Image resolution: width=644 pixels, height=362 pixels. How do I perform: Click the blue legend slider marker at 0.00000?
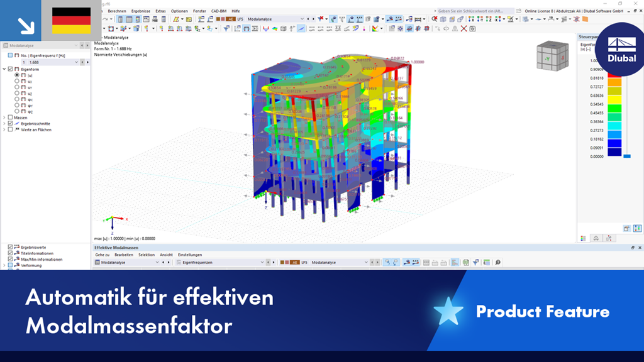click(627, 156)
